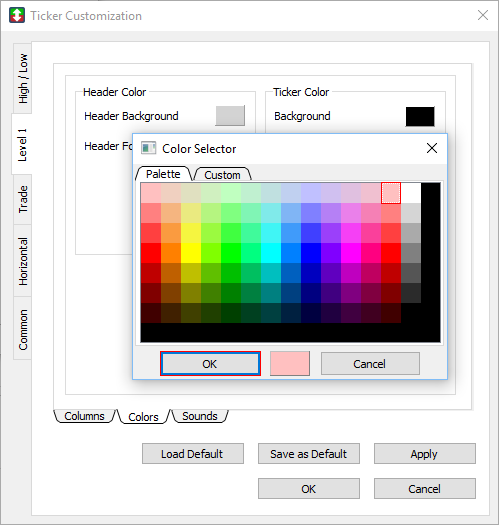
Task: Switch to the Custom tab
Action: click(222, 175)
